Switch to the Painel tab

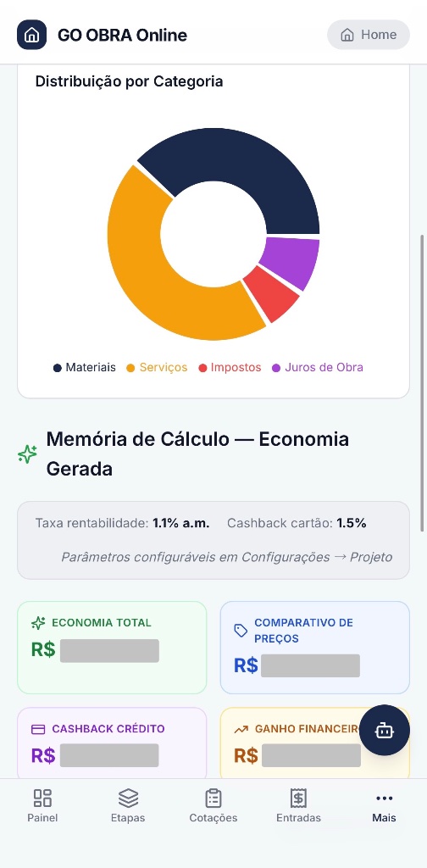[x=42, y=806]
